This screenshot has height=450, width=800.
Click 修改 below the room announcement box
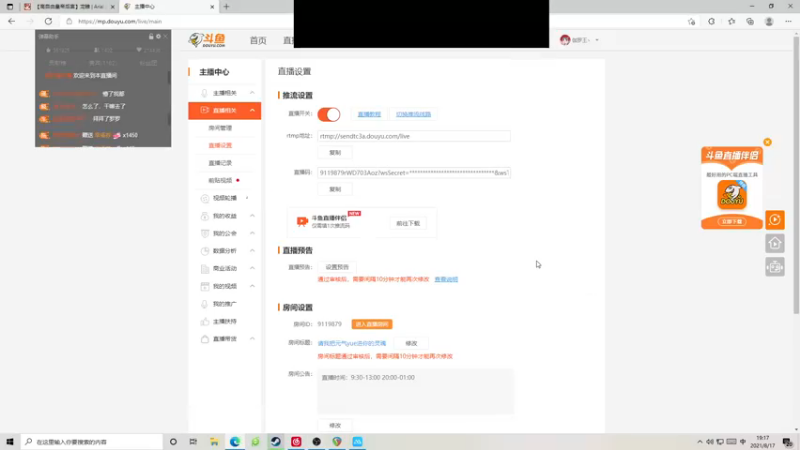point(335,426)
